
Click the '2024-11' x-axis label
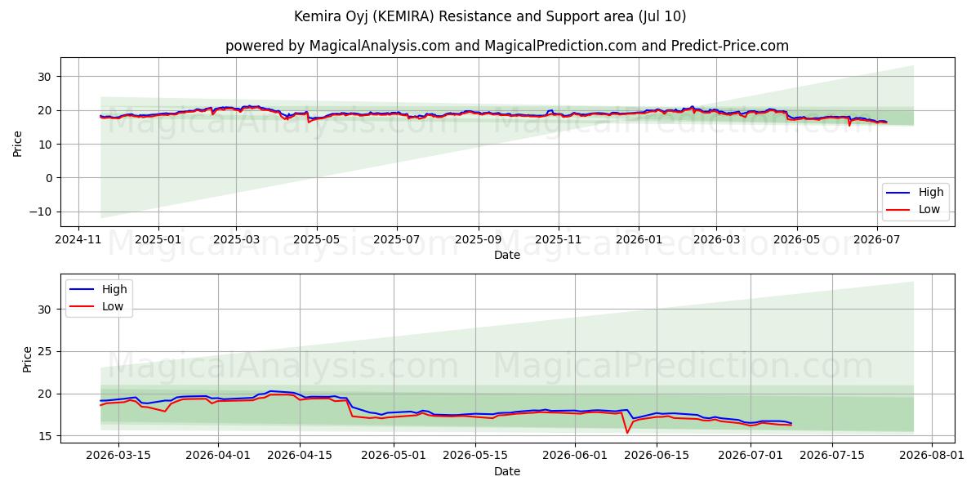(x=78, y=240)
